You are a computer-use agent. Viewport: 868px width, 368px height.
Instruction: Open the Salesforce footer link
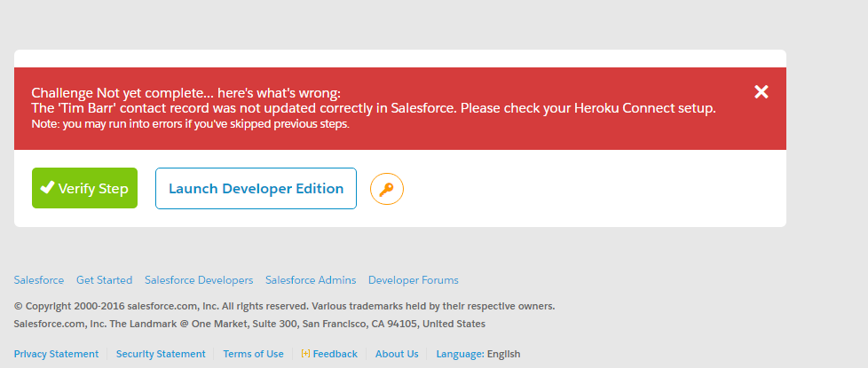tap(39, 280)
